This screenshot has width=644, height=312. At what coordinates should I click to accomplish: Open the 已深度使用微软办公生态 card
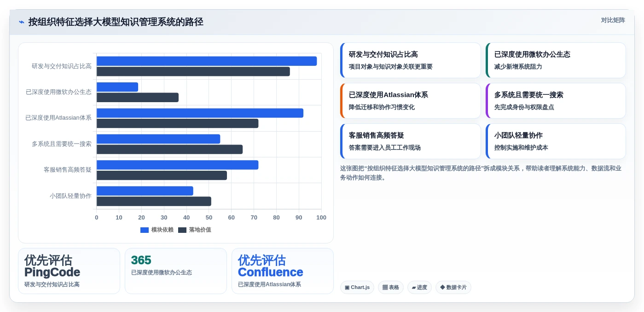(556, 60)
